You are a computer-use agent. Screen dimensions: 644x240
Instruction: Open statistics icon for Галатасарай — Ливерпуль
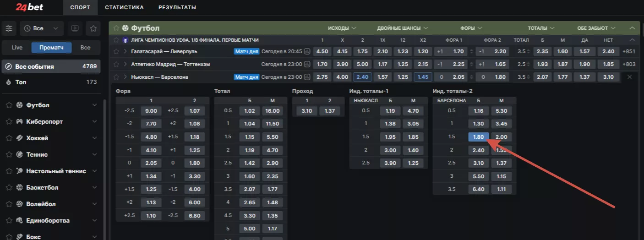pyautogui.click(x=307, y=52)
